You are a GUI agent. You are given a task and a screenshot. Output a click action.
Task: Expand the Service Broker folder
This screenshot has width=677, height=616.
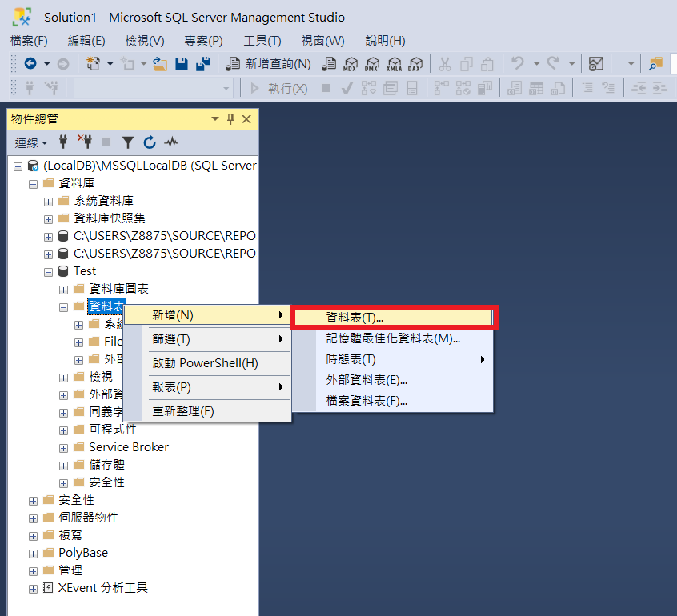tap(63, 448)
